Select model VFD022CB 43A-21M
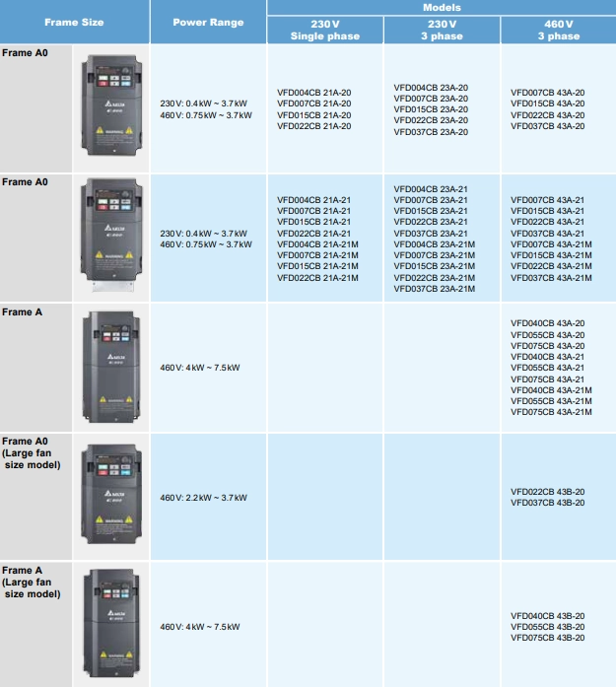The image size is (616, 687). tap(551, 266)
